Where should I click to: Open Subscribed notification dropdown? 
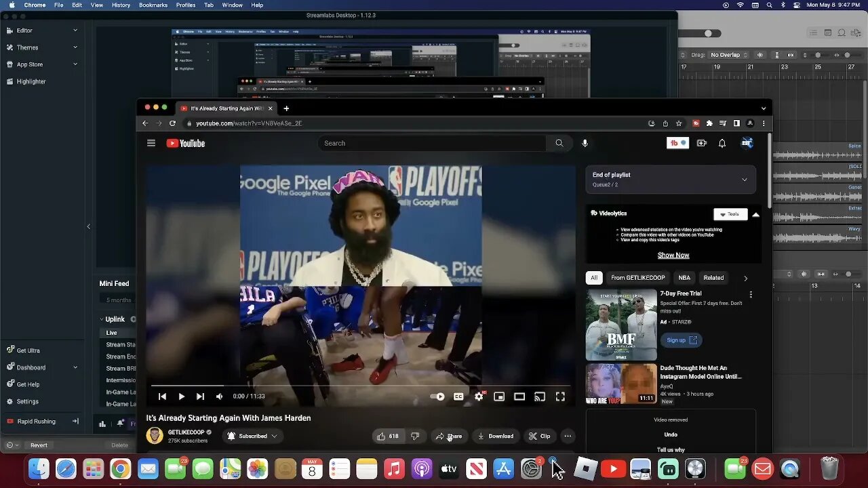[252, 436]
